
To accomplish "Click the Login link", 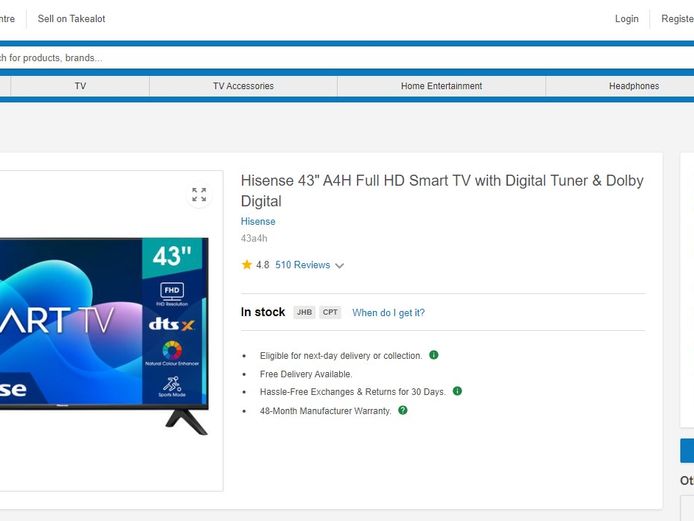I will pos(627,19).
